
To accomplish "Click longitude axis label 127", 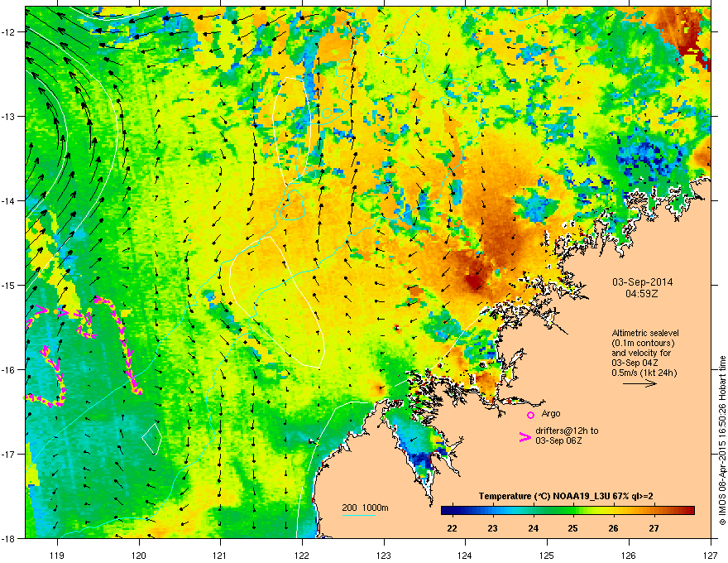I will (x=711, y=554).
